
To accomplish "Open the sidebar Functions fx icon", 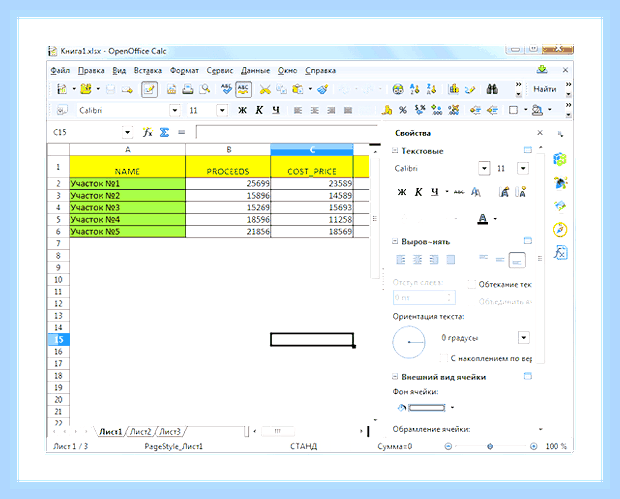I will (x=560, y=253).
